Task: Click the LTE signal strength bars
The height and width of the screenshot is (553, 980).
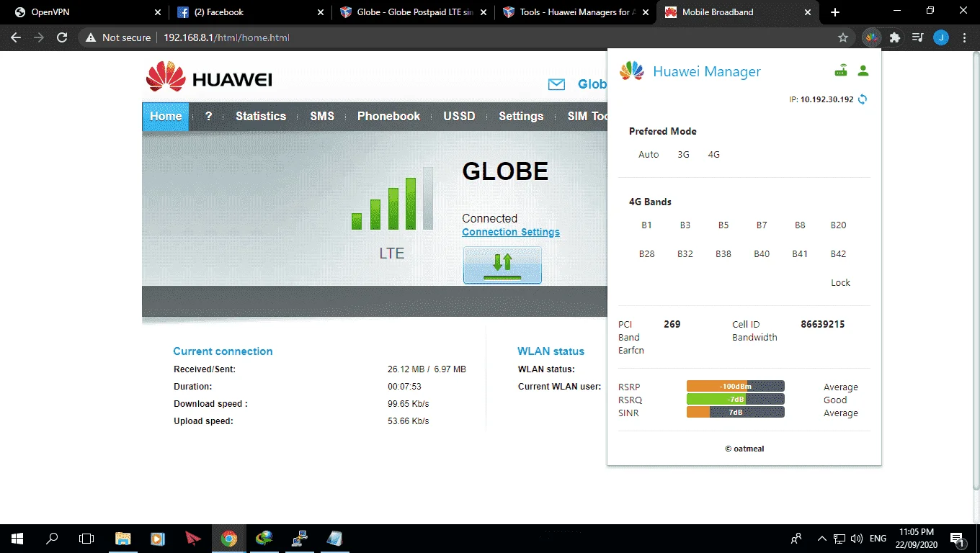Action: point(393,199)
